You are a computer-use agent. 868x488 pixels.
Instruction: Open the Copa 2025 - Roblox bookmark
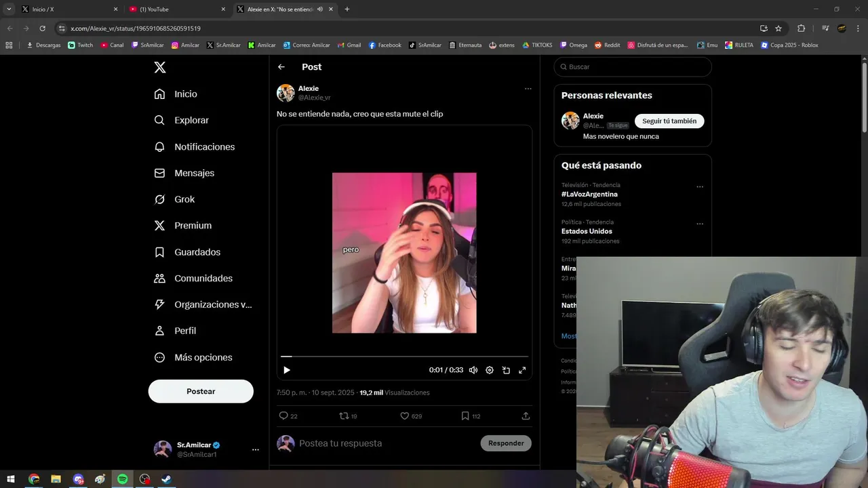click(789, 45)
